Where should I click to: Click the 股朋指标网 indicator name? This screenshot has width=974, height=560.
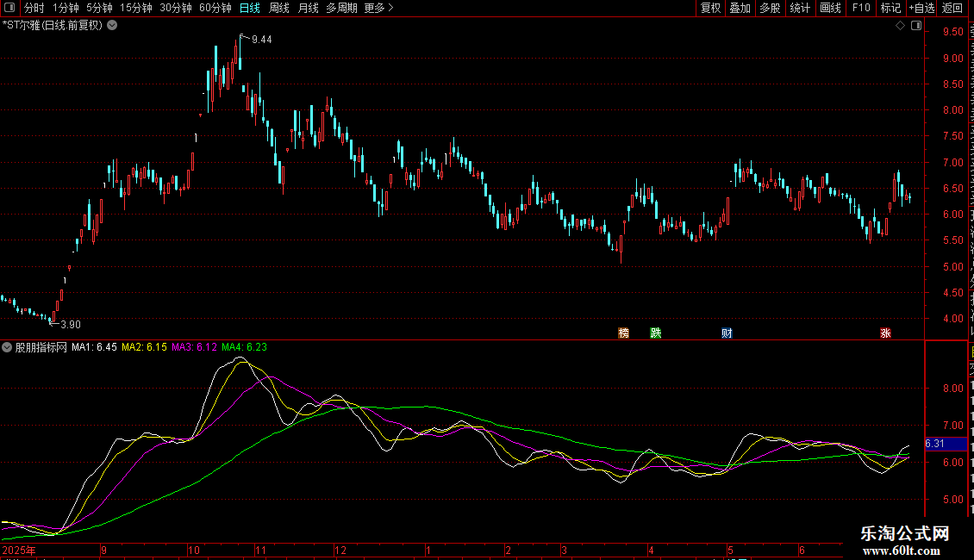pos(41,347)
